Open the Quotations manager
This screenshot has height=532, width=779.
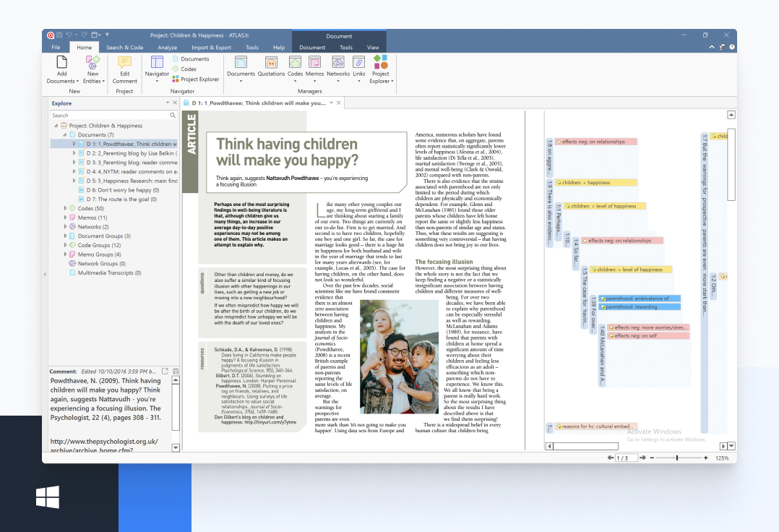coord(271,64)
